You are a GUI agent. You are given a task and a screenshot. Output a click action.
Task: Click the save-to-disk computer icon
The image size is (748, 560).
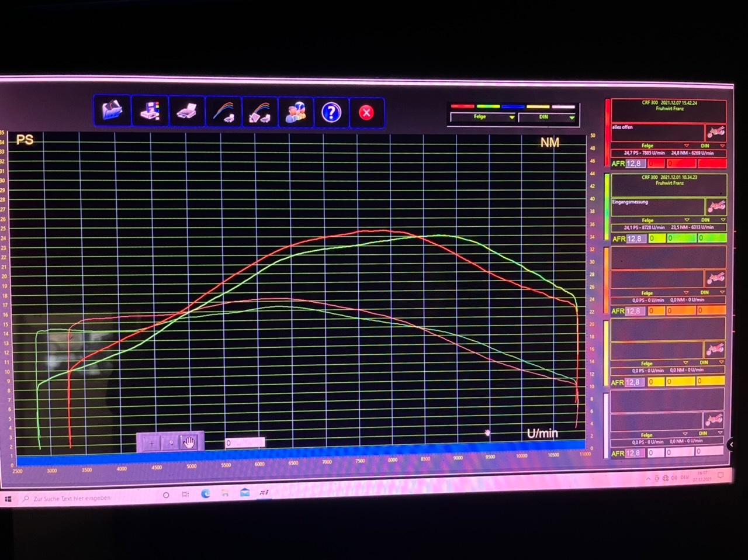tap(150, 110)
